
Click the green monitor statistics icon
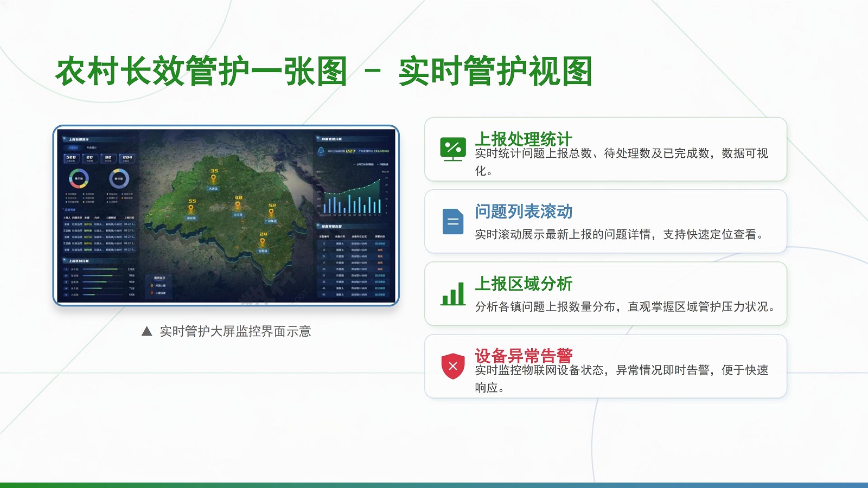click(x=453, y=149)
